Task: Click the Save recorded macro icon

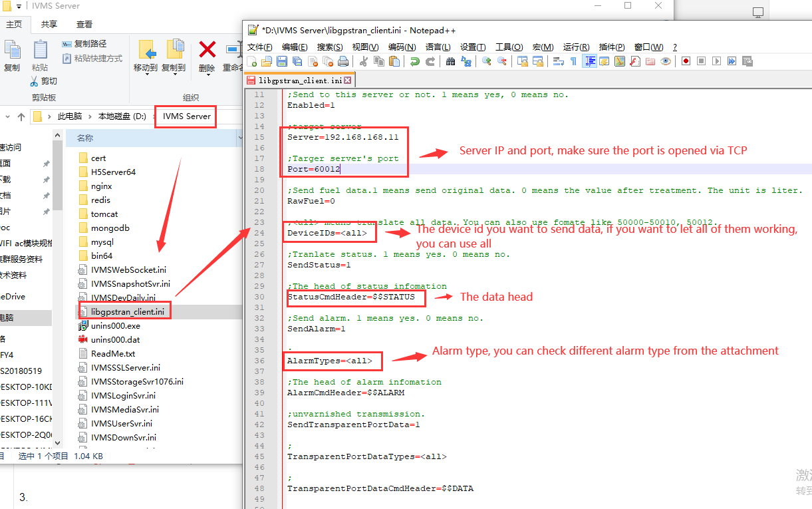Action: click(x=747, y=61)
